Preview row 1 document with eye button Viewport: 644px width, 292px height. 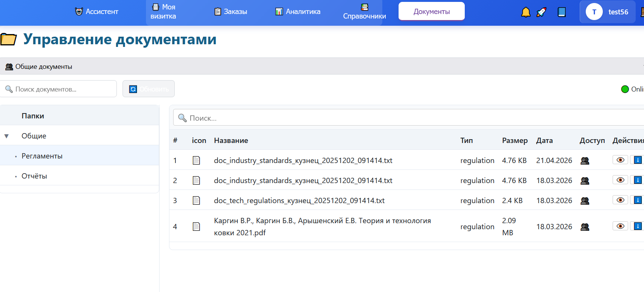(x=620, y=160)
